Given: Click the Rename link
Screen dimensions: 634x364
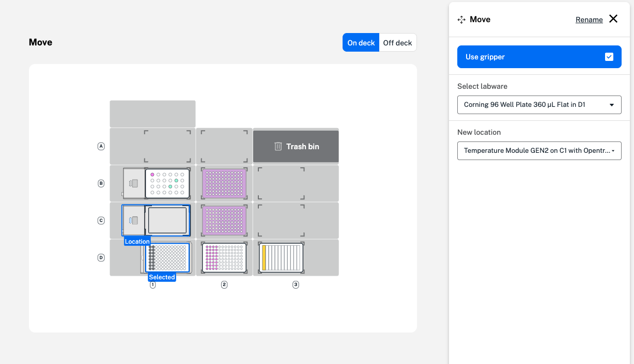Looking at the screenshot, I should pos(589,20).
